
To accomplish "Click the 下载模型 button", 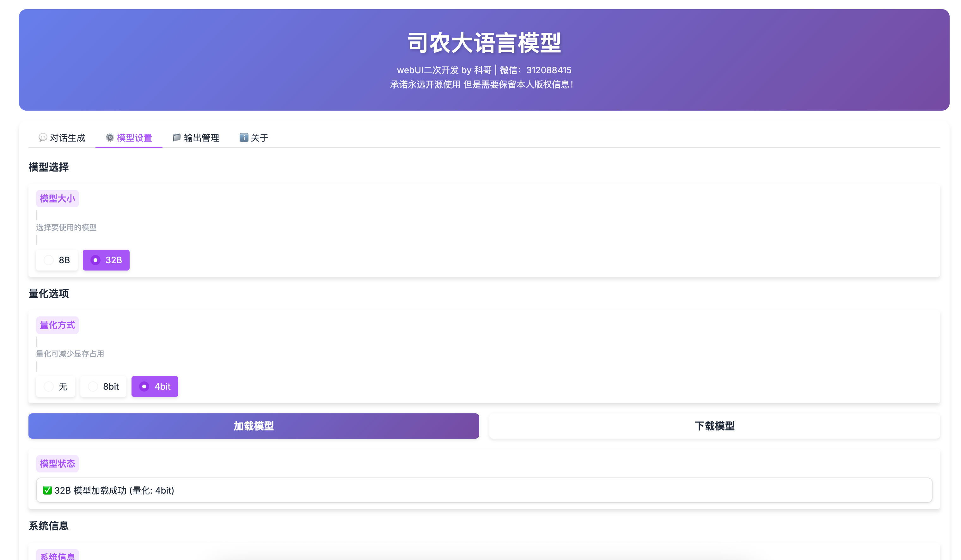I will click(x=714, y=426).
